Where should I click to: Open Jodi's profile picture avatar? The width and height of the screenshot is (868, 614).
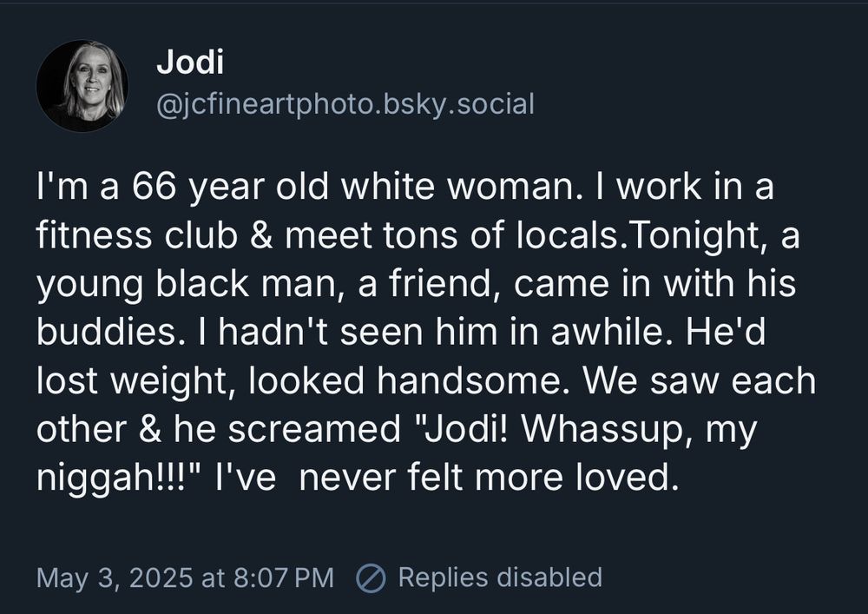click(82, 86)
